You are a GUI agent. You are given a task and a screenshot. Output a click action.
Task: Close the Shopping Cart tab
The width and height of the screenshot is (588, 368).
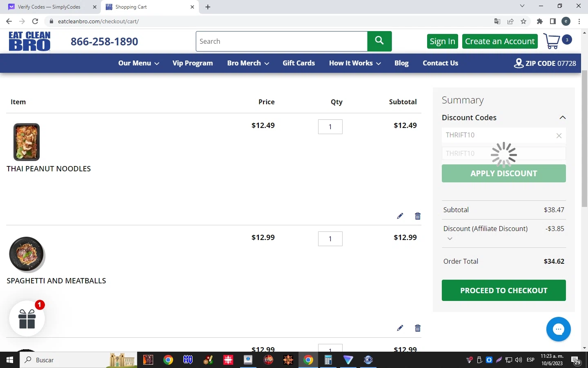(192, 7)
